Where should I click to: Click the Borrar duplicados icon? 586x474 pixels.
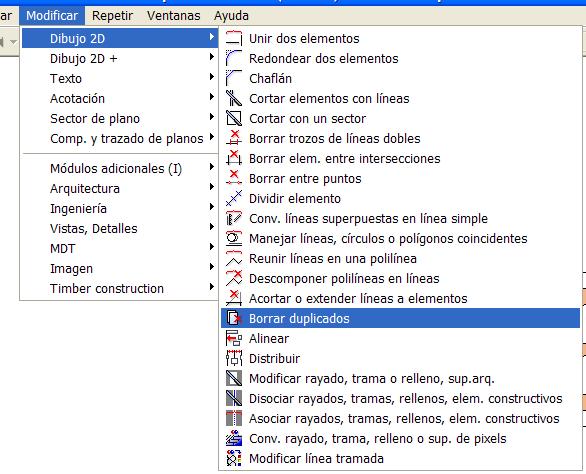coord(234,318)
